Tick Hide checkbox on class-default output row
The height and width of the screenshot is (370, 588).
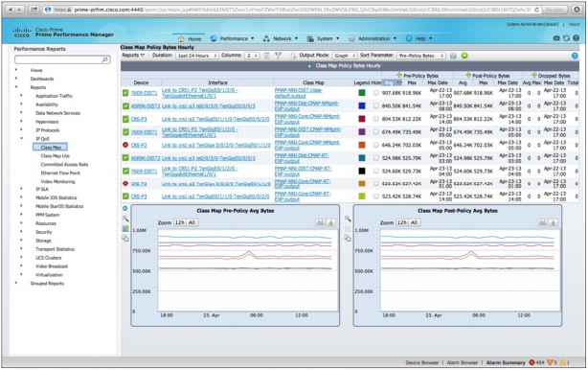(376, 93)
